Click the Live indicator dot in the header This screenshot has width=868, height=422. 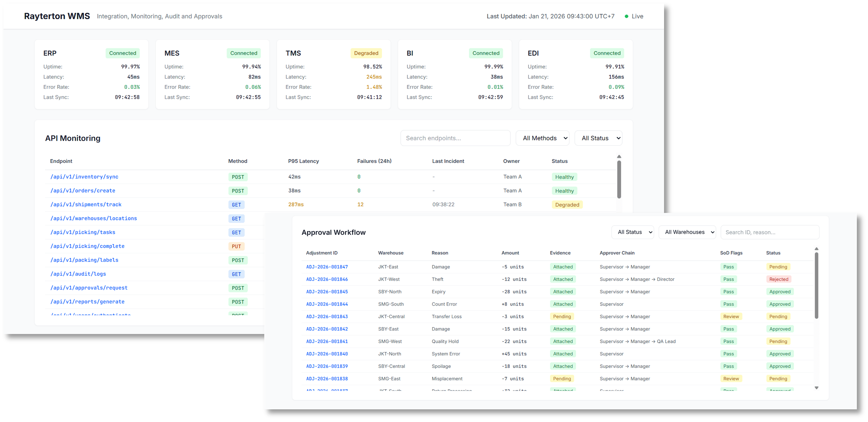[626, 16]
